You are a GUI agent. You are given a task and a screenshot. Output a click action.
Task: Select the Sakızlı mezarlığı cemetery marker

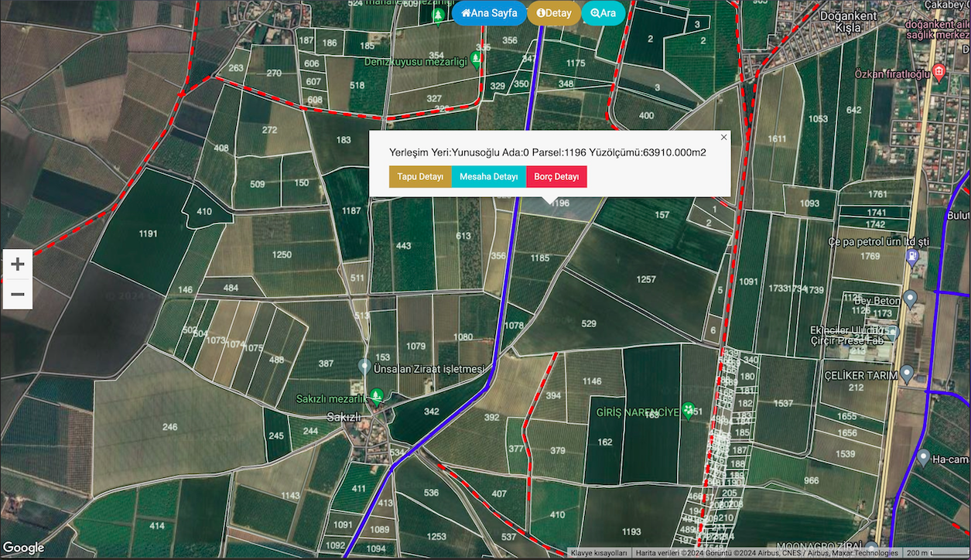377,396
